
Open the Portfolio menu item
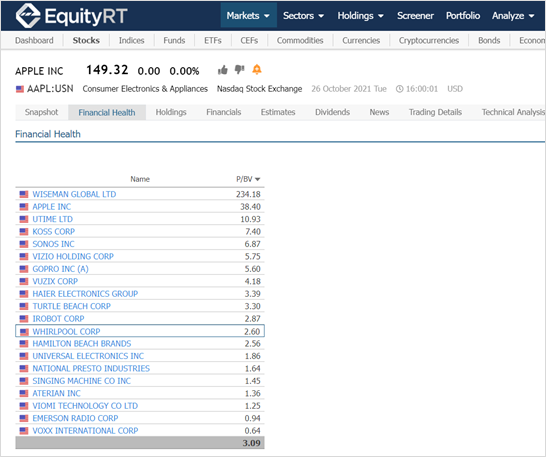click(463, 16)
